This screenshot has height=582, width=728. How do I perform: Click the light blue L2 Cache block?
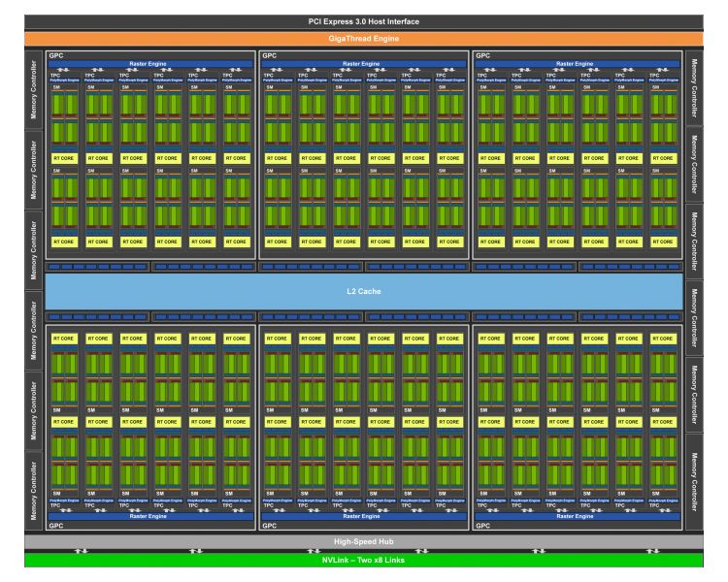(x=363, y=291)
